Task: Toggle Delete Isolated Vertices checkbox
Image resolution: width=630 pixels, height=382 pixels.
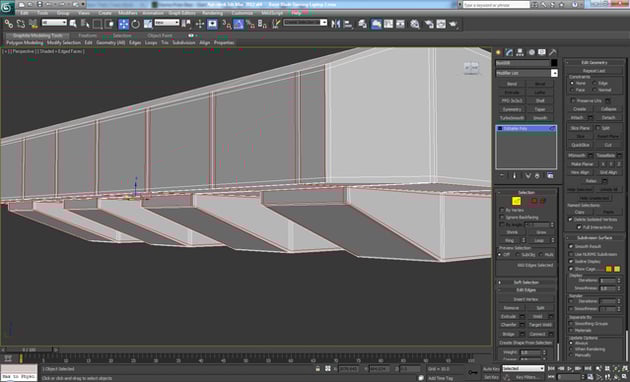Action: 571,219
